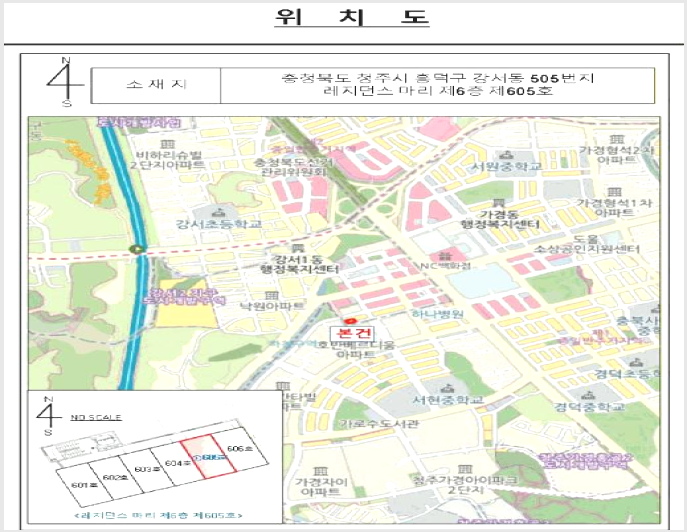Click the 도움 소상공인지원센터 label
Screen dimensions: 687x532
[586, 245]
